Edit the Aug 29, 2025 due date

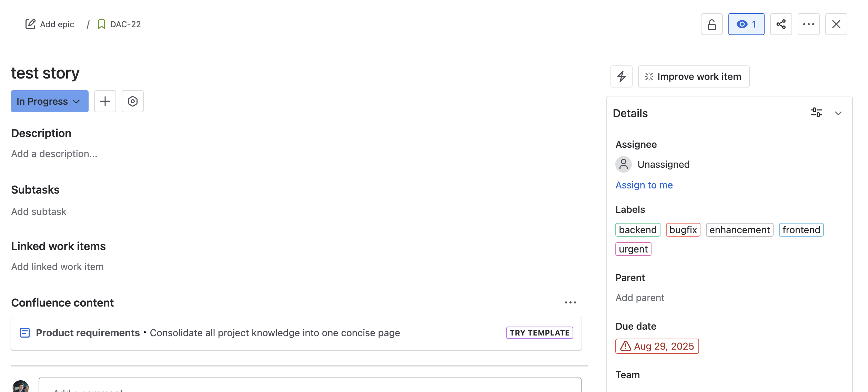657,346
